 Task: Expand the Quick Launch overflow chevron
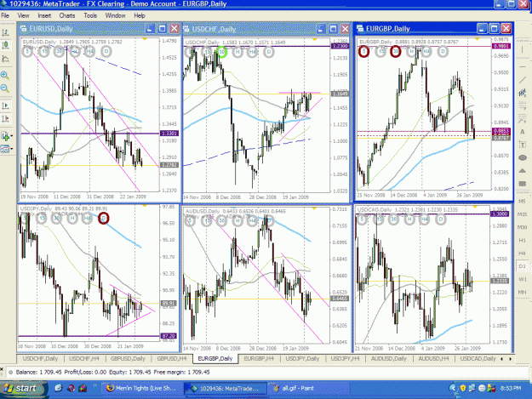pos(95,385)
